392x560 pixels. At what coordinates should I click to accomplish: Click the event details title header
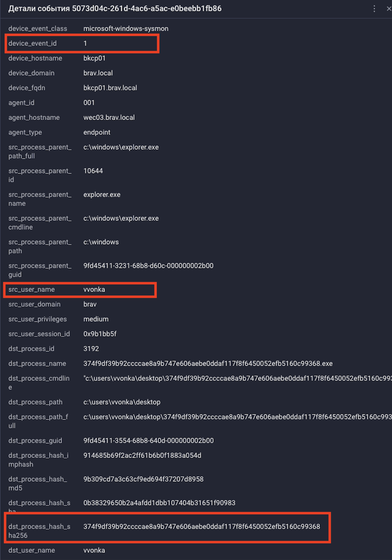click(x=115, y=9)
